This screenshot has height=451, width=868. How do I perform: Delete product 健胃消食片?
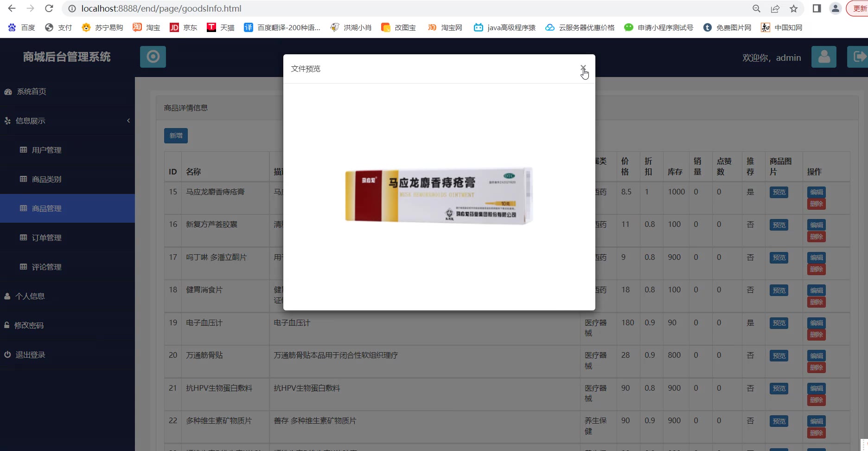[x=817, y=302]
